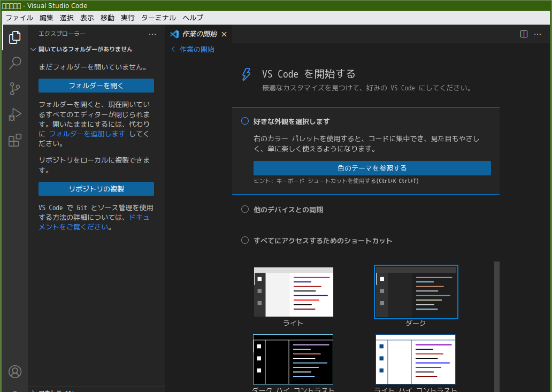The height and width of the screenshot is (392, 552).
Task: Click the lightning bolt icon beside VS Code を開始する
Action: [246, 74]
